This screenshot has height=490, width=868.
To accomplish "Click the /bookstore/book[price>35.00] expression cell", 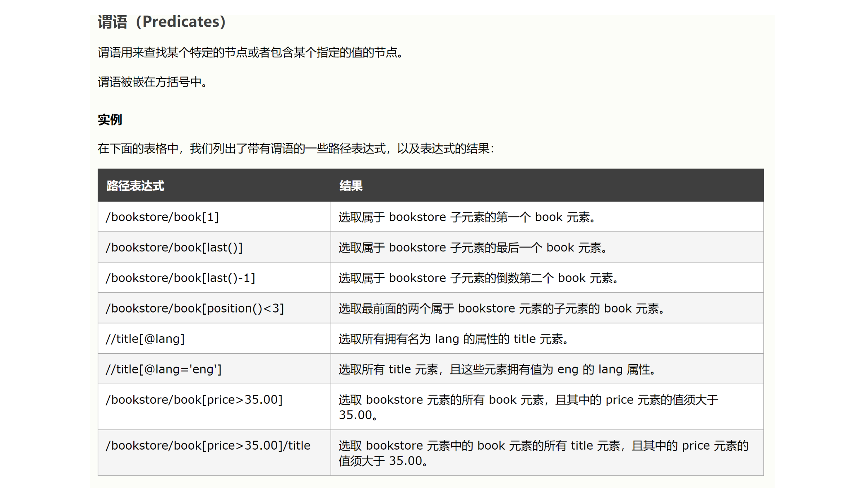I will coord(194,400).
